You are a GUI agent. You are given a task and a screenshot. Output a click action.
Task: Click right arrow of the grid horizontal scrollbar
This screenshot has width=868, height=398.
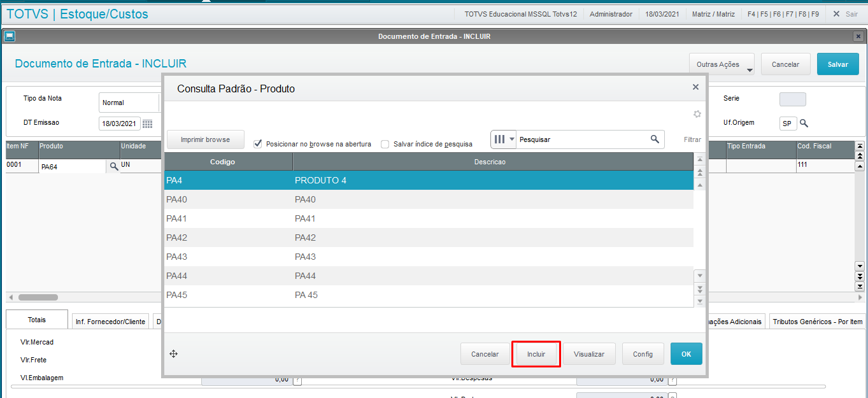pyautogui.click(x=860, y=297)
